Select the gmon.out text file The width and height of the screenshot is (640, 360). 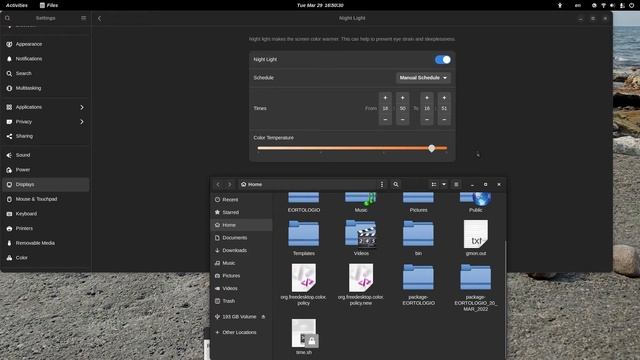click(476, 238)
